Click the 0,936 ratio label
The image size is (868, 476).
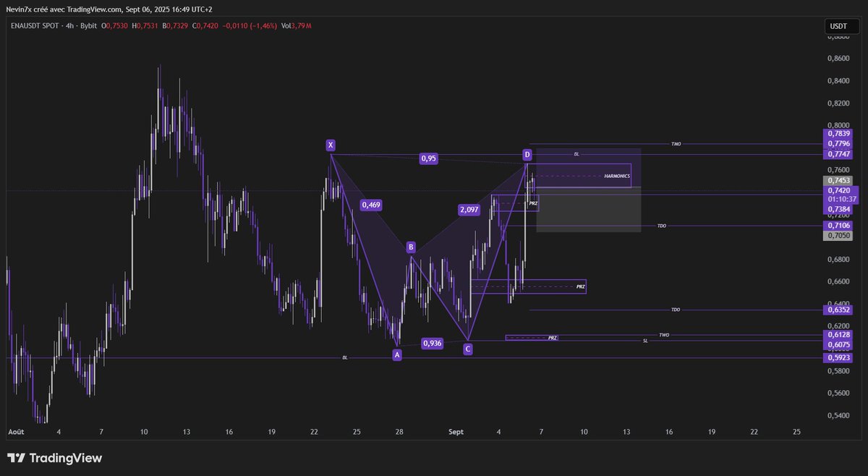(433, 343)
